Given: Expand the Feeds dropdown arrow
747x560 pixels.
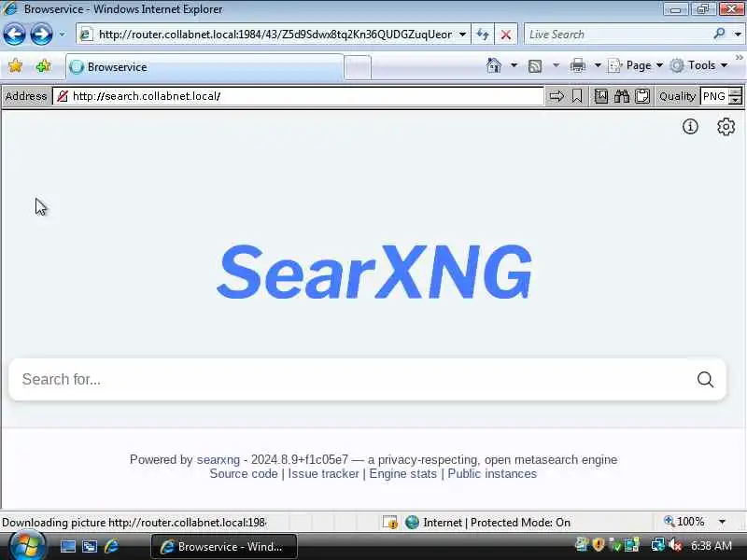Looking at the screenshot, I should (x=556, y=65).
